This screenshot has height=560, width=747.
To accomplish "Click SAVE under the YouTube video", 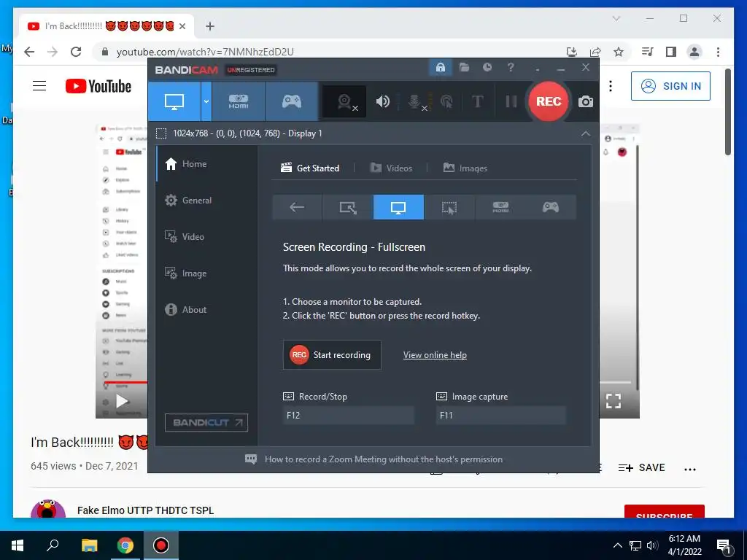I will click(641, 467).
